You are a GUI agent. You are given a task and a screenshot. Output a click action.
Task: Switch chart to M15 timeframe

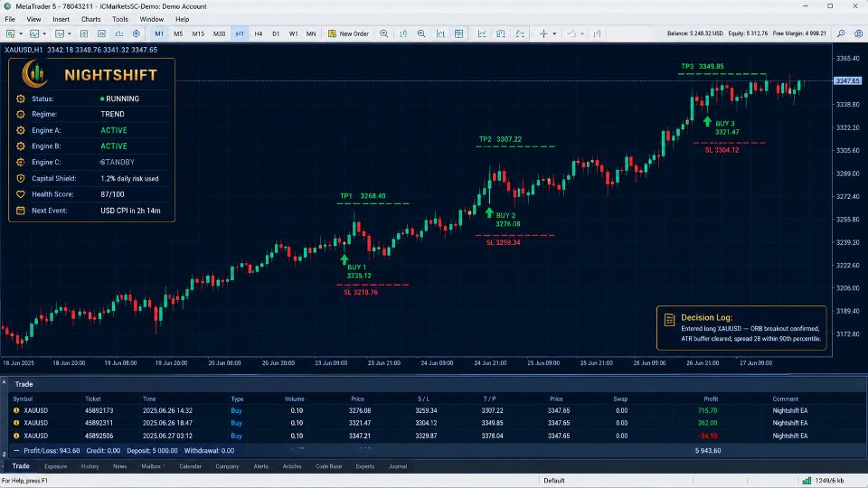pyautogui.click(x=198, y=33)
